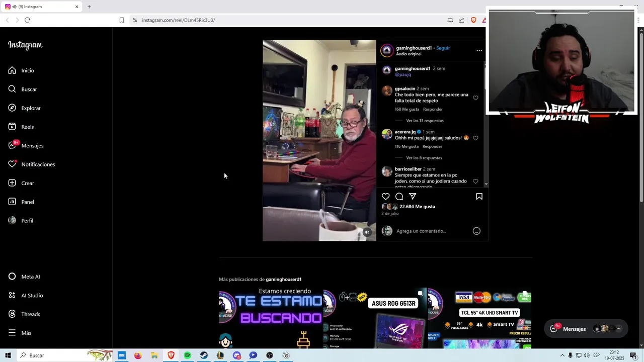Open File Explorer from the taskbar
Viewport: 644px width, 362px height.
coord(154,355)
